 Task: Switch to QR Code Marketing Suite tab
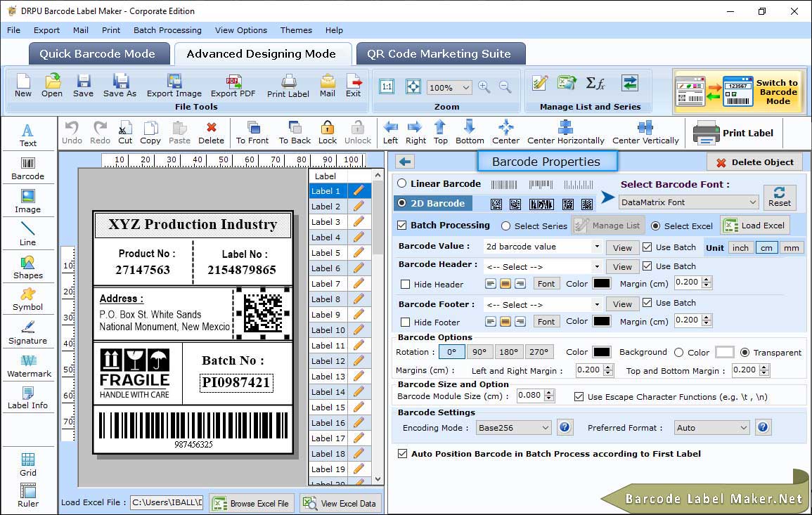[439, 54]
